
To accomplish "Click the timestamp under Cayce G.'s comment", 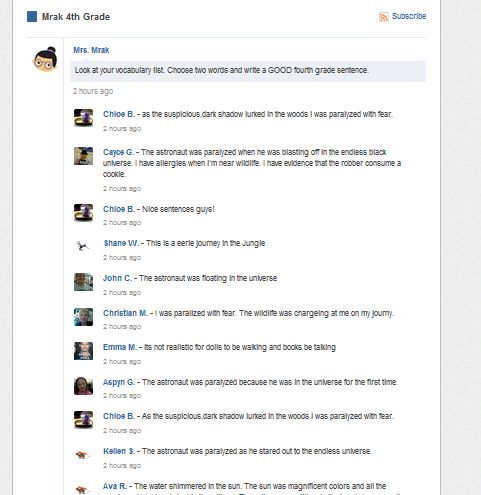I will click(122, 188).
